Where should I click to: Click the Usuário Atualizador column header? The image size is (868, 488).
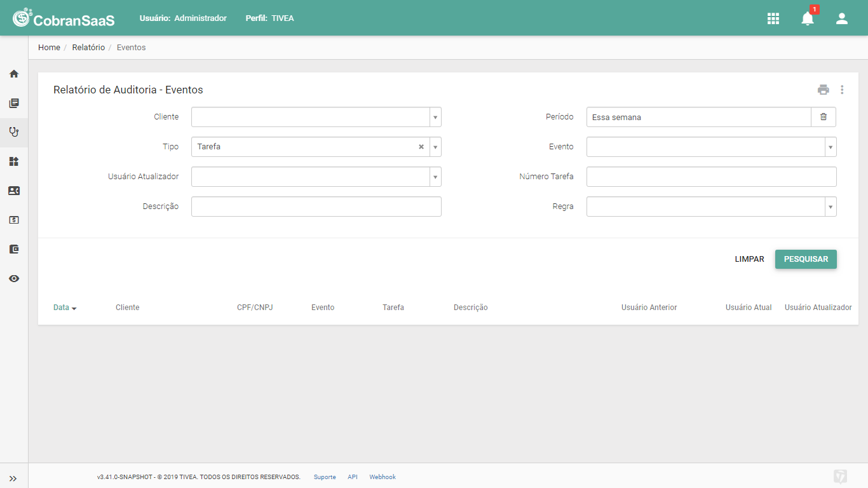(818, 308)
